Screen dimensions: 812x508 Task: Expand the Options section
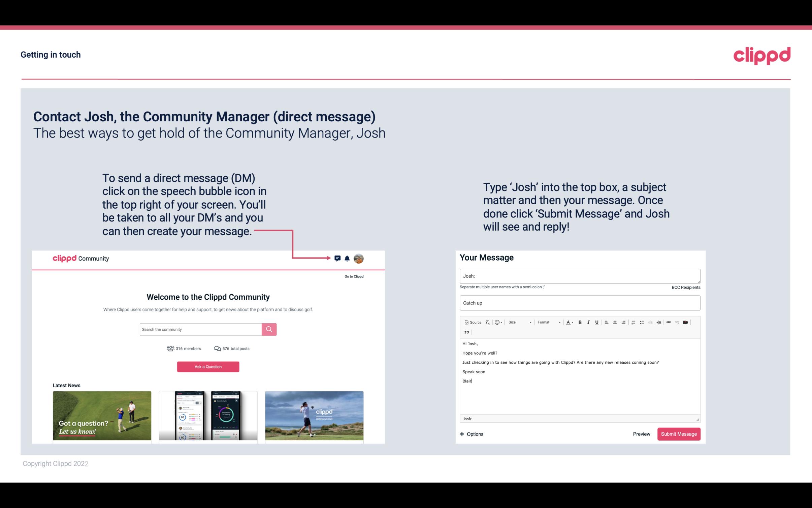pyautogui.click(x=472, y=434)
